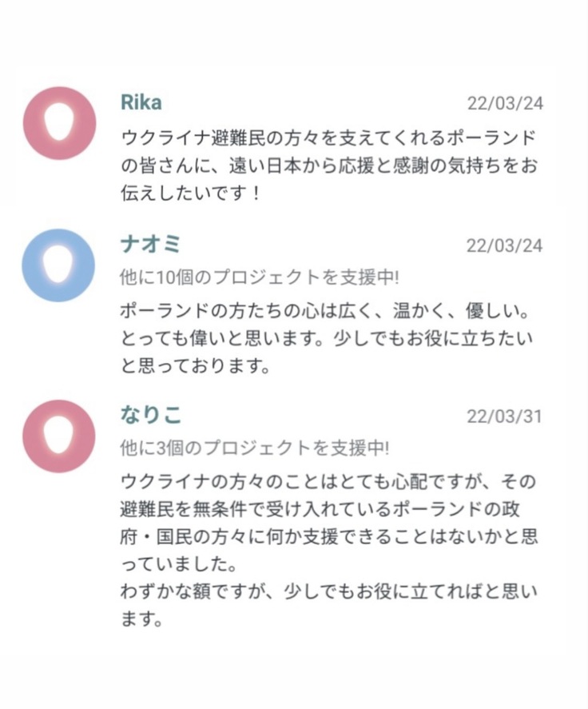Image resolution: width=588 pixels, height=709 pixels.
Task: Click the 22/03/24 date on Rika's comment
Action: [504, 104]
